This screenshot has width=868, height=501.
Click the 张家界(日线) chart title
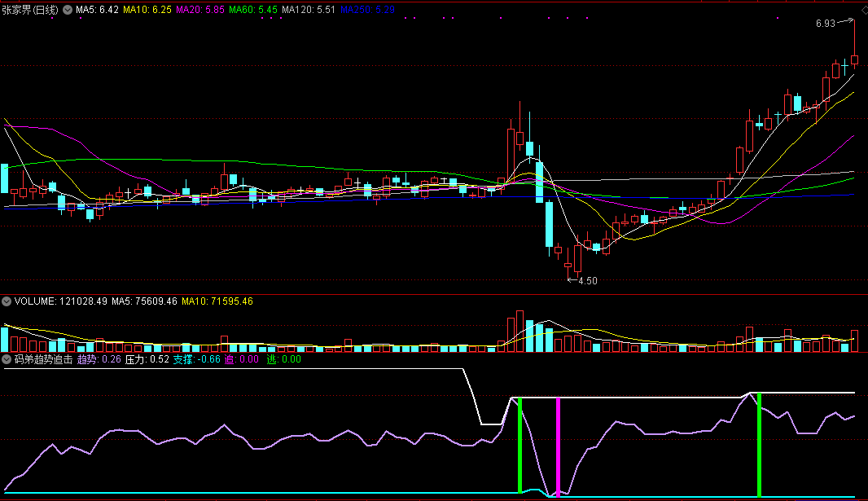click(x=30, y=10)
